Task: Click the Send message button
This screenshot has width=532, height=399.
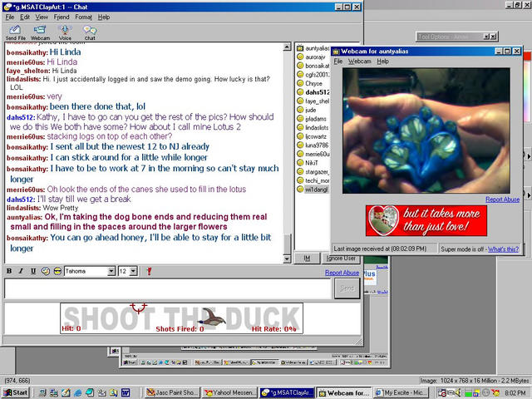Action: pyautogui.click(x=347, y=288)
